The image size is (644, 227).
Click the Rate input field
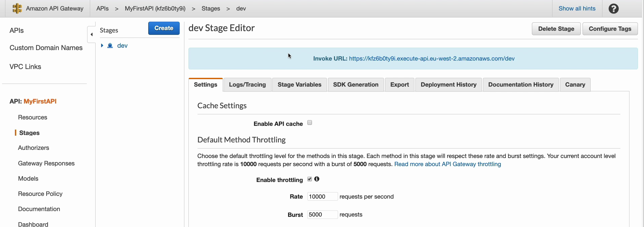pyautogui.click(x=323, y=197)
